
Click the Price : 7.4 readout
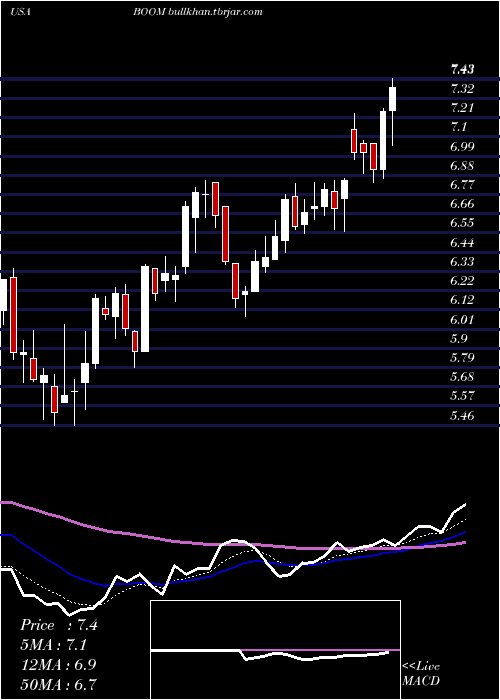[x=59, y=625]
